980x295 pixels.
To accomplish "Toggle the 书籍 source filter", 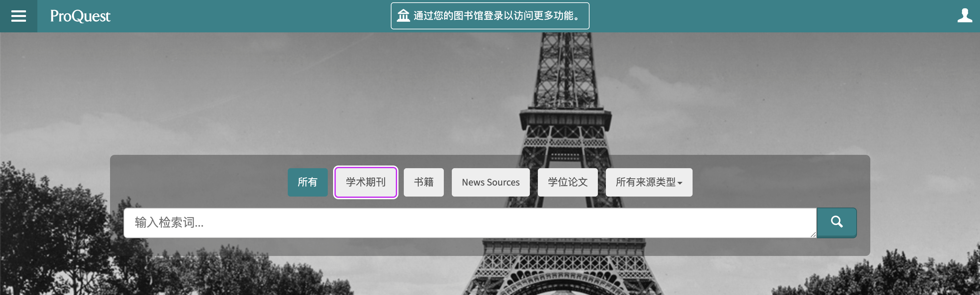I will (x=423, y=182).
